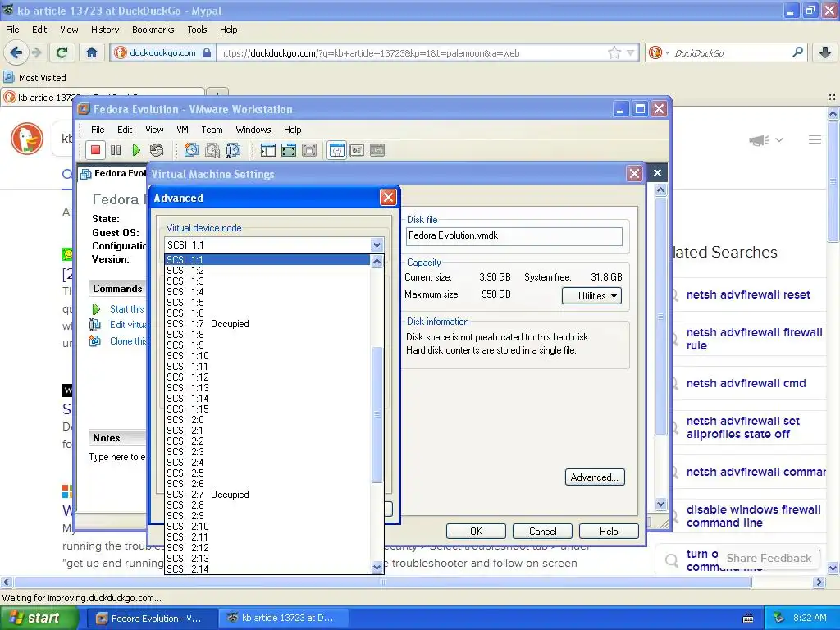Open the Tools menu in the browser
Screen dimensions: 840x630
point(197,30)
